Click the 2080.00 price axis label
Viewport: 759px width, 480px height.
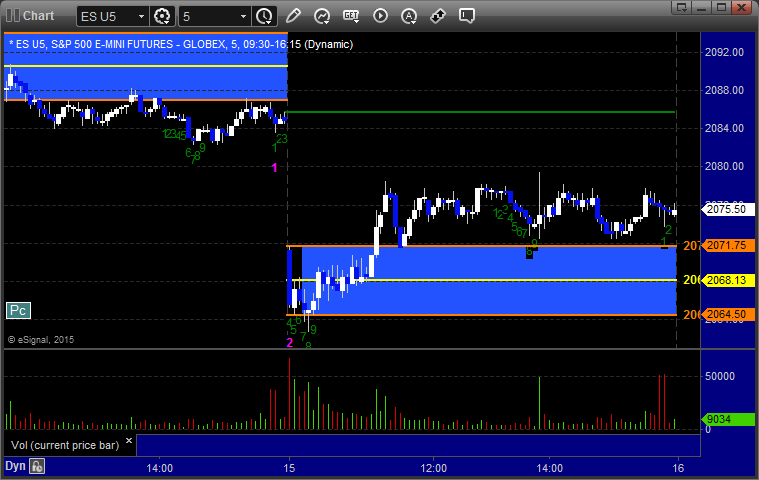[x=724, y=166]
